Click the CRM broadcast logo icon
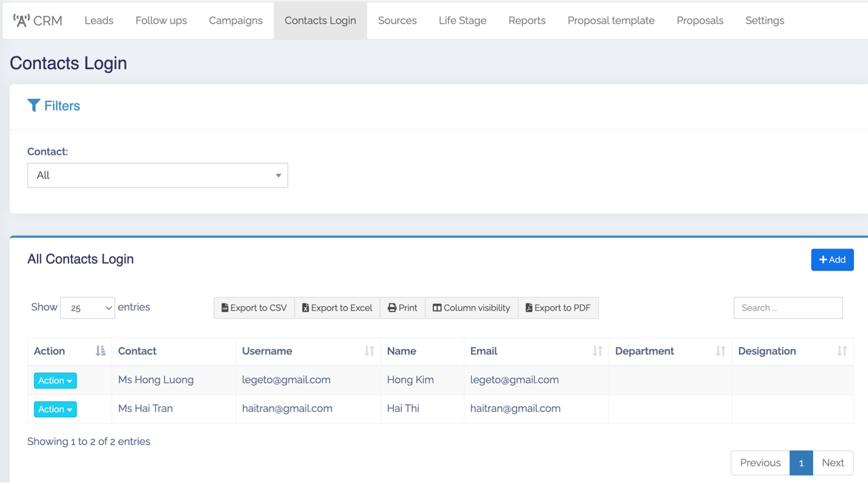 (x=21, y=21)
